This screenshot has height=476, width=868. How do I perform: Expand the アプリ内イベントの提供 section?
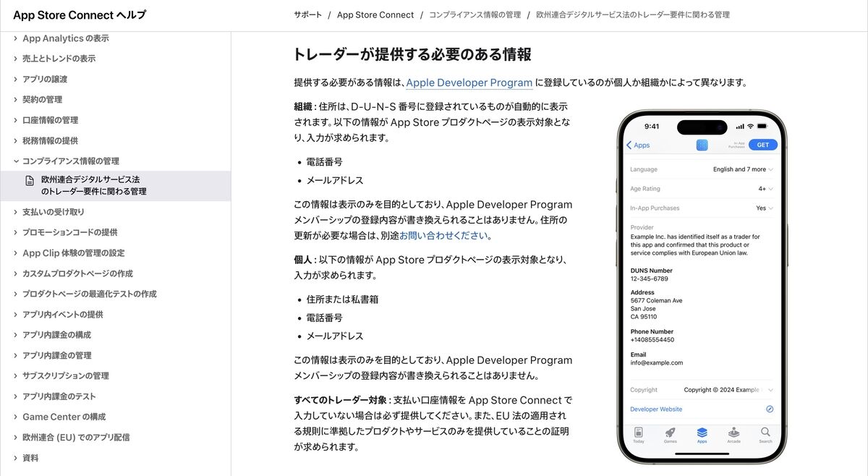click(62, 315)
